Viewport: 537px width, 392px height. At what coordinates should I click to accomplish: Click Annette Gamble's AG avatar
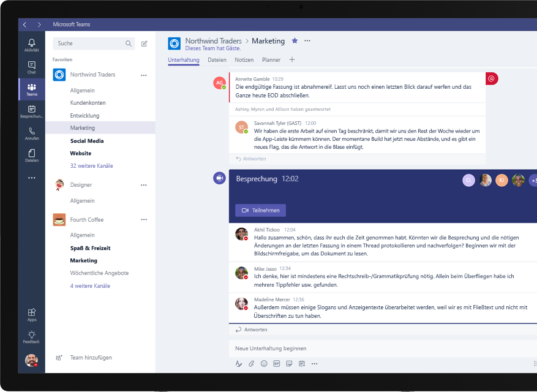pos(220,83)
